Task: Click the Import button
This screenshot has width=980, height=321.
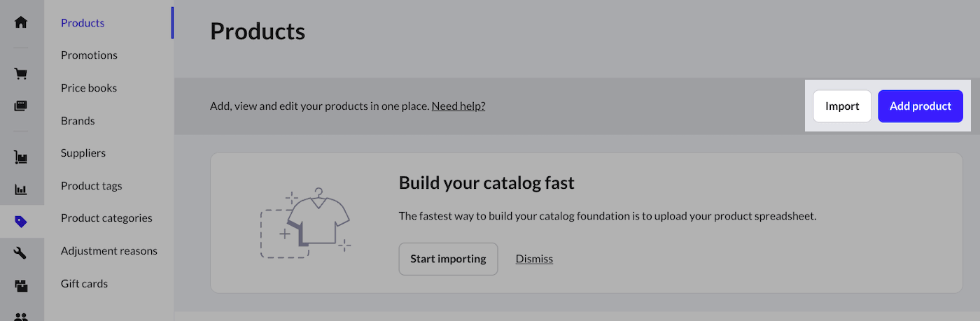Action: (842, 106)
